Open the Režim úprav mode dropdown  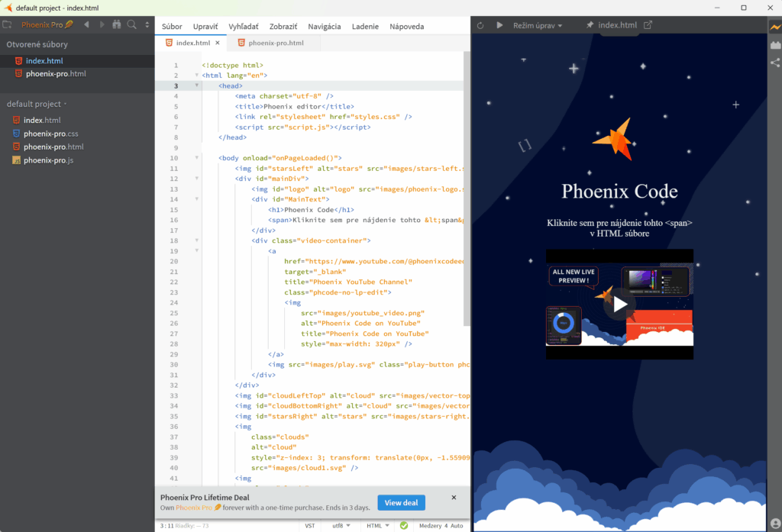537,25
